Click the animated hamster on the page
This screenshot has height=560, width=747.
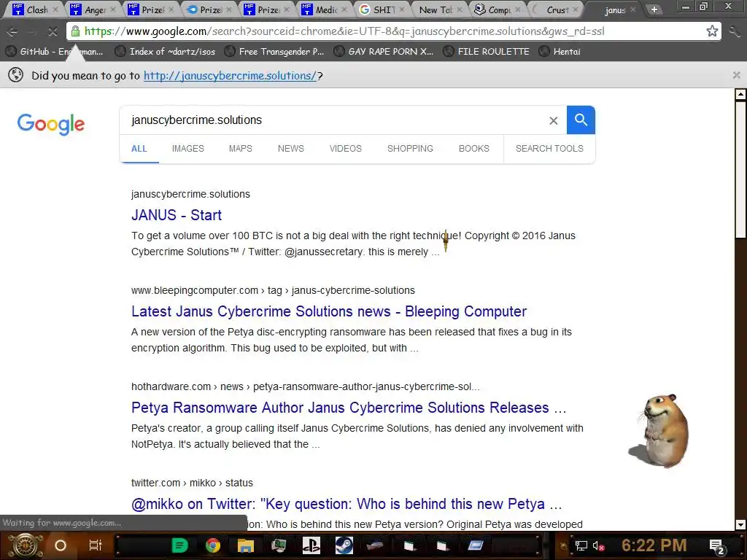coord(659,431)
